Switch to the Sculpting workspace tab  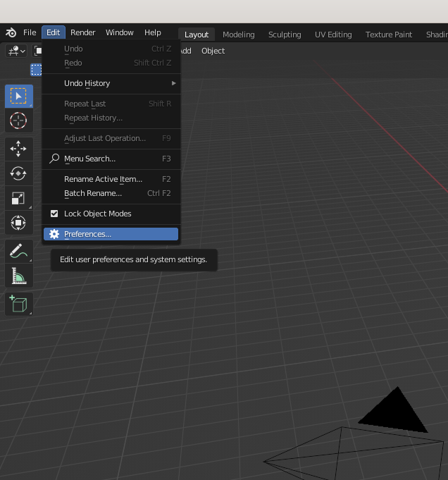285,35
